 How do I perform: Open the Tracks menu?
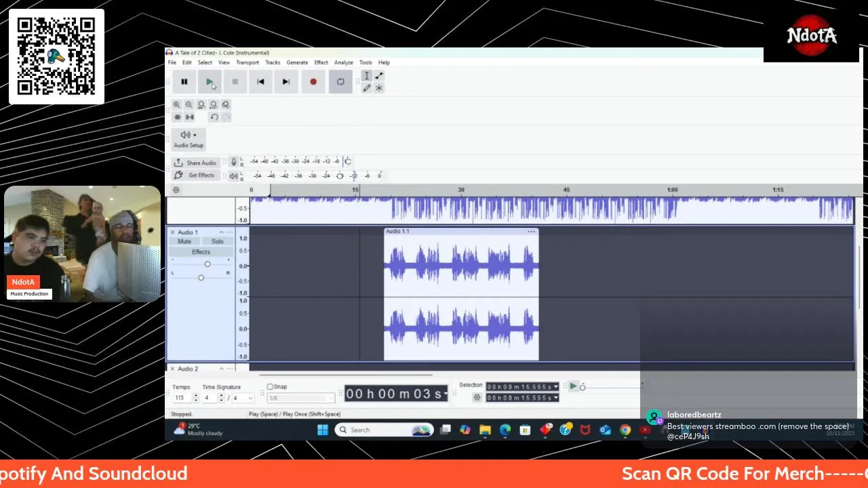pos(273,62)
